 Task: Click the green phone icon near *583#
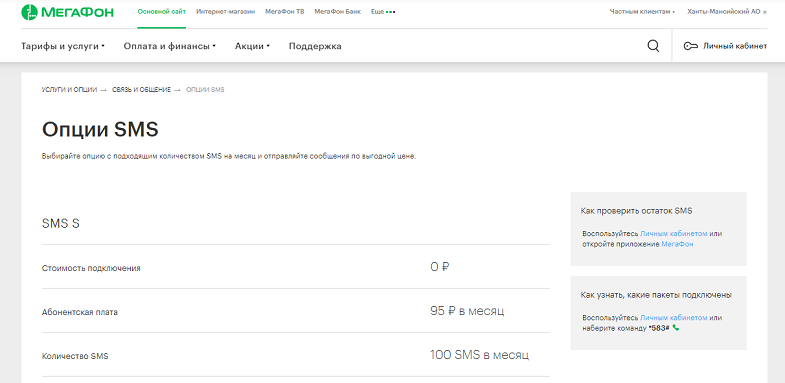click(x=676, y=328)
